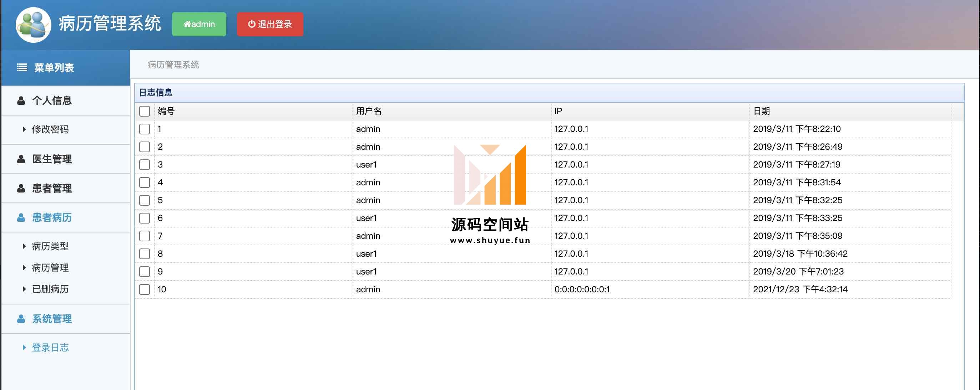Check the checkbox for log row 8
Image resolution: width=980 pixels, height=390 pixels.
145,254
